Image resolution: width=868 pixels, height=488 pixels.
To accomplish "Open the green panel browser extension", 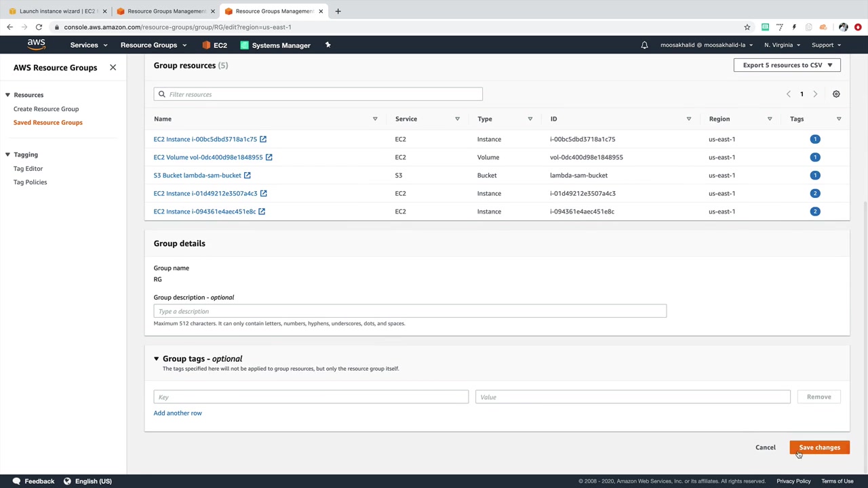I will [x=765, y=27].
